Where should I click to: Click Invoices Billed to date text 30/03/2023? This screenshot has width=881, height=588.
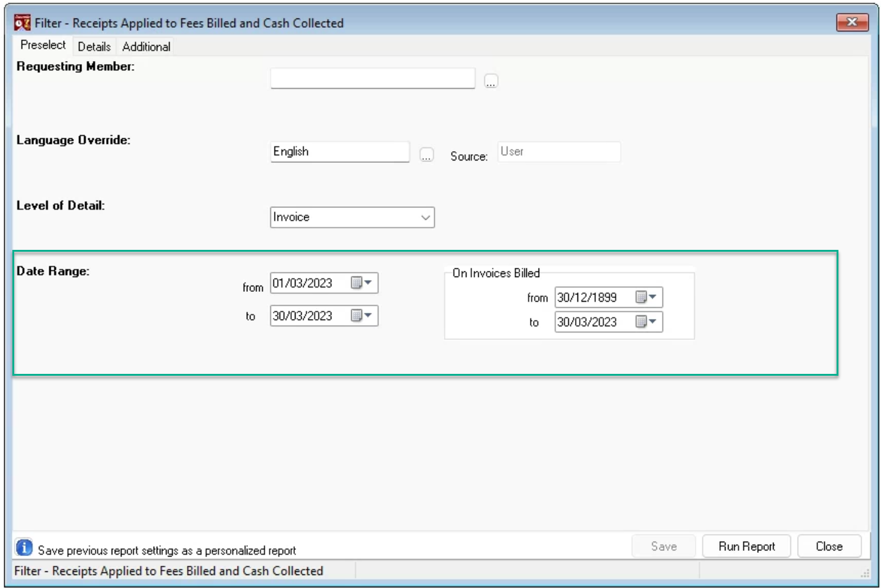(x=587, y=322)
